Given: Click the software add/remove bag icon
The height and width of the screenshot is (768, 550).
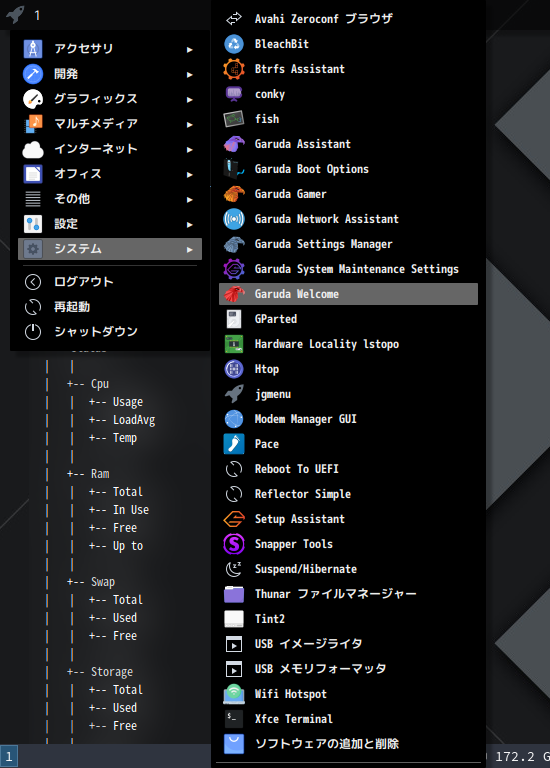Looking at the screenshot, I should 234,743.
